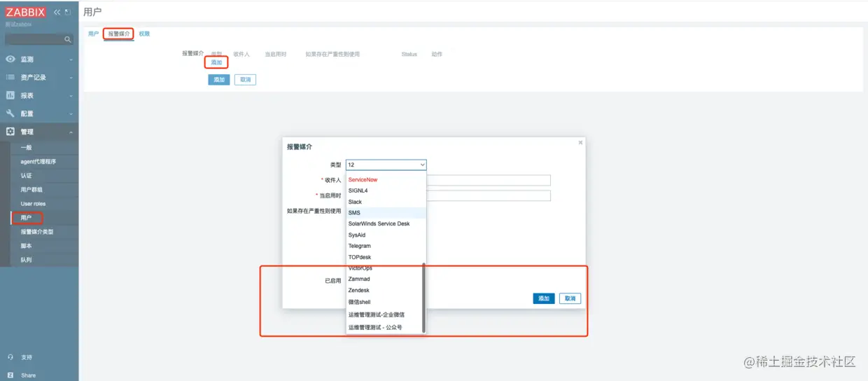868x381 pixels.
Task: Select Telegram from the type list
Action: 386,246
